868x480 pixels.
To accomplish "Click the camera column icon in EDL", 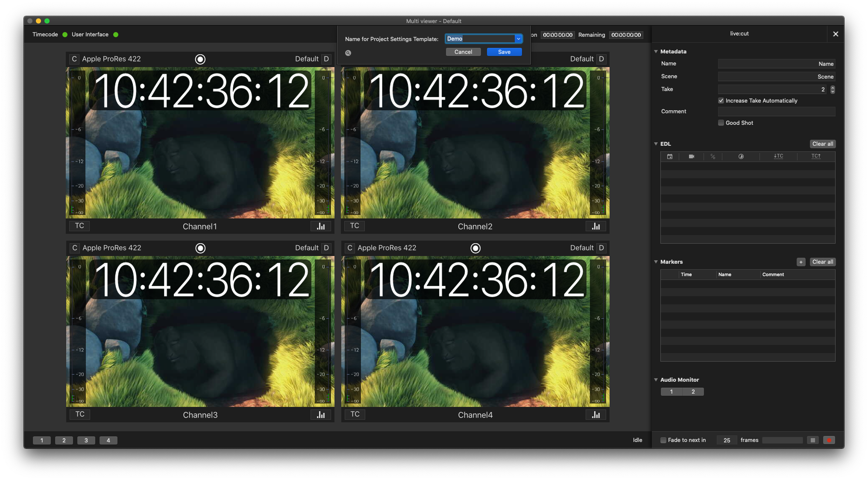I will coord(692,156).
